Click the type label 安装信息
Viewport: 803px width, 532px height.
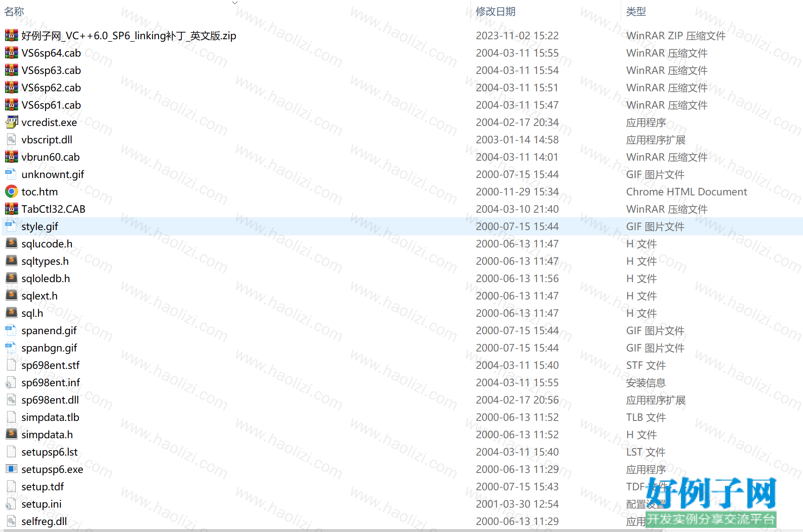pyautogui.click(x=646, y=382)
